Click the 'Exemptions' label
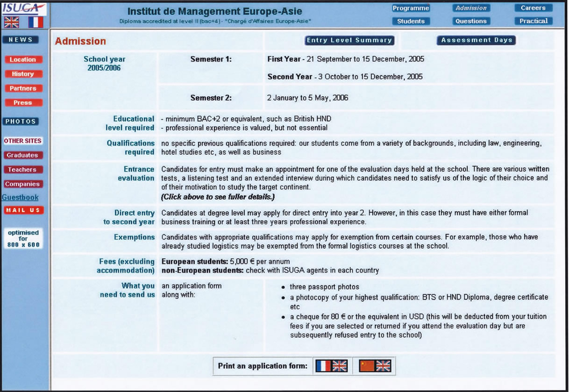Image resolution: width=569 pixels, height=392 pixels. [x=135, y=237]
